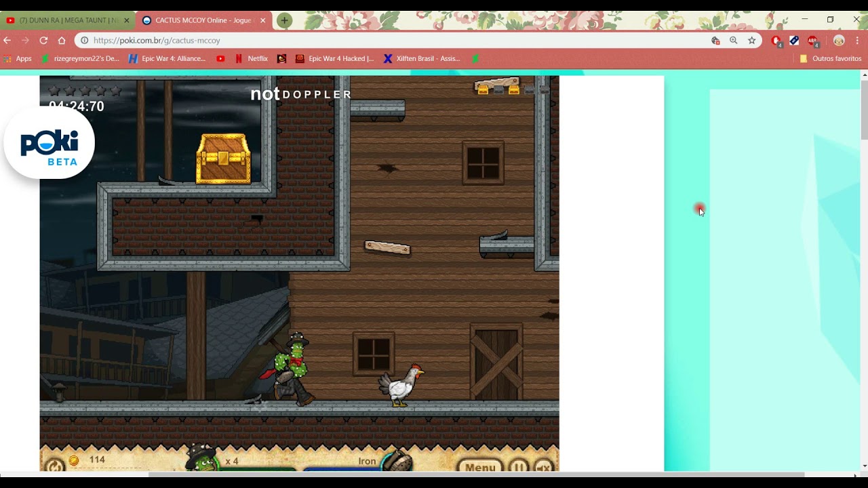868x488 pixels.
Task: Click the restart arrow icon in game HUD
Action: [54, 466]
